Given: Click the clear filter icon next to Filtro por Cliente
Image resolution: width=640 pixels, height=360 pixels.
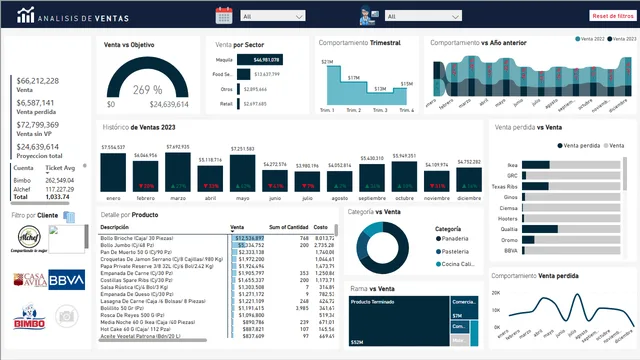Looking at the screenshot, I should pos(69,217).
